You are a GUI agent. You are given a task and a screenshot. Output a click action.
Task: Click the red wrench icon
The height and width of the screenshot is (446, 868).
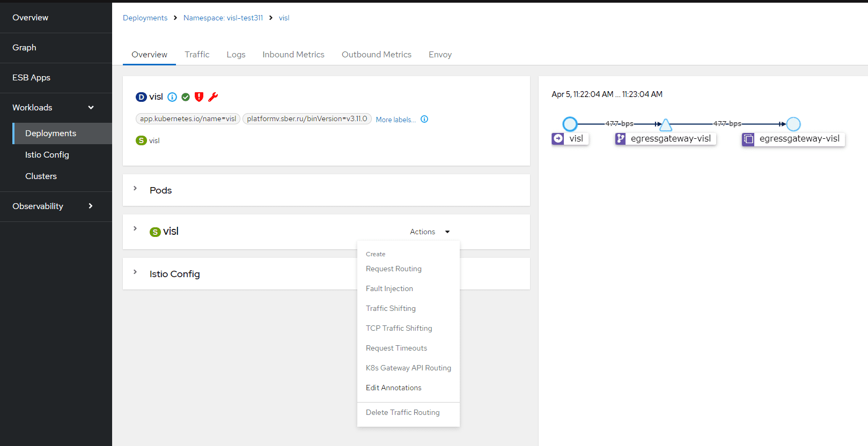[213, 97]
